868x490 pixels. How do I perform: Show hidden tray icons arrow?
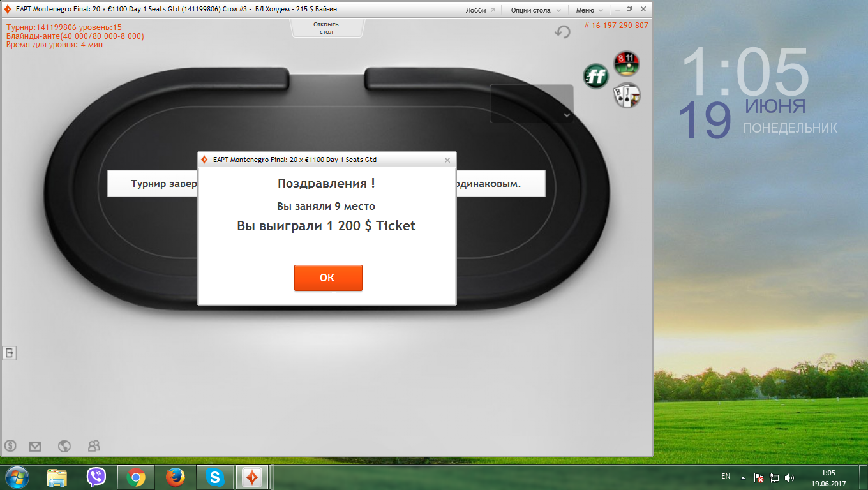(743, 477)
